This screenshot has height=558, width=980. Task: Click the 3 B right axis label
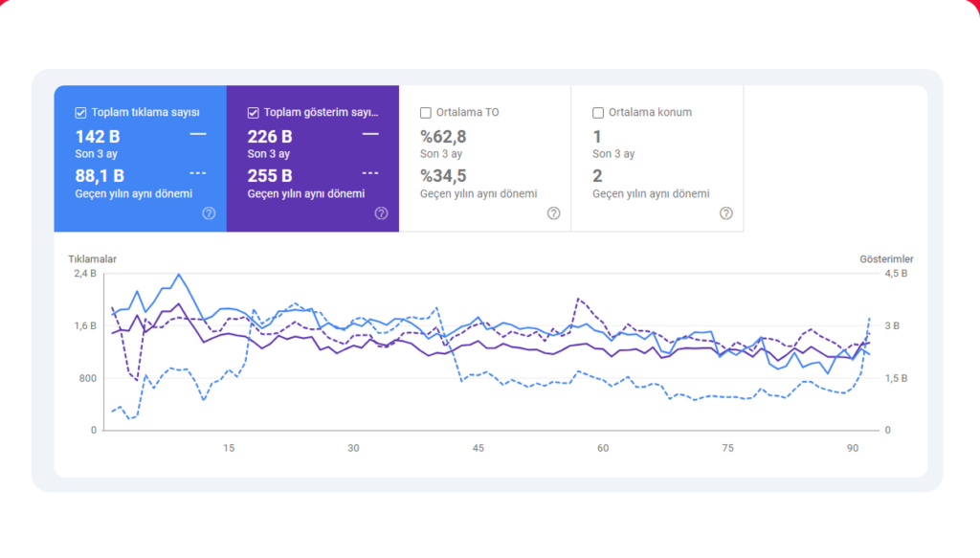pyautogui.click(x=892, y=325)
